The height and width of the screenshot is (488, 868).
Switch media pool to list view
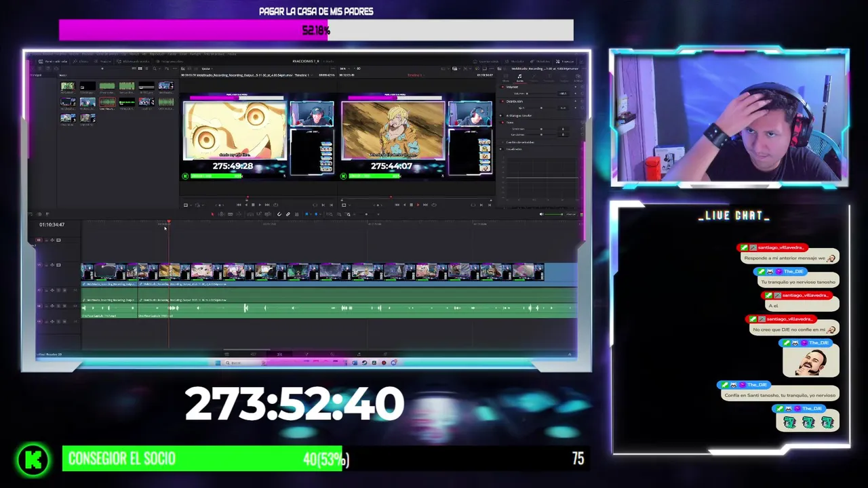click(x=146, y=68)
